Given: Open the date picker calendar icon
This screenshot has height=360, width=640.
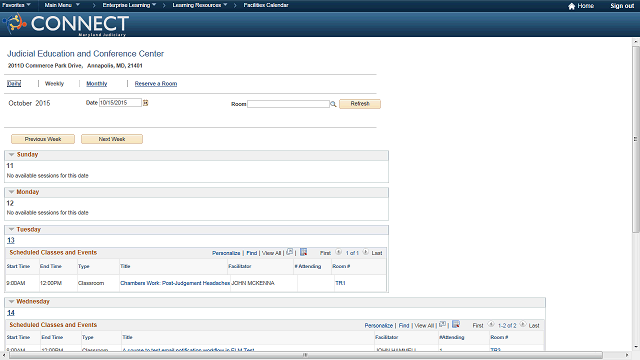Looking at the screenshot, I should (x=145, y=103).
